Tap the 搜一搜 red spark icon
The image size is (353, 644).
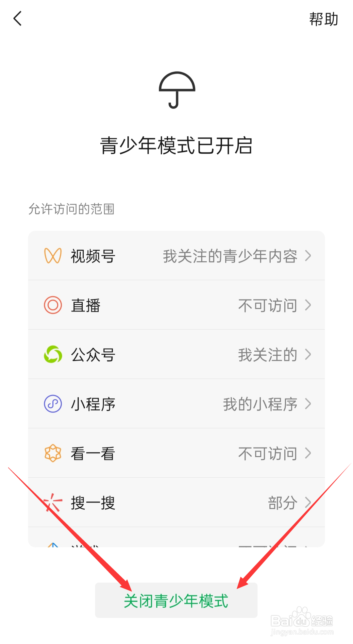[x=53, y=502]
